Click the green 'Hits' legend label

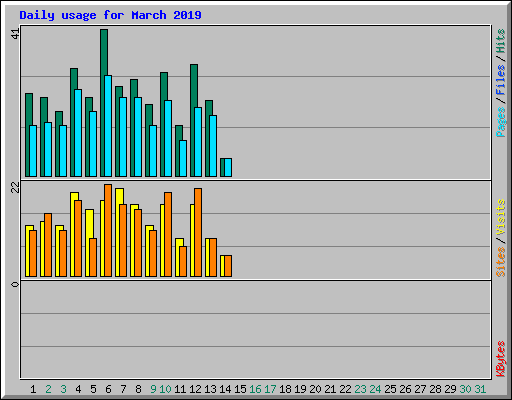click(500, 41)
